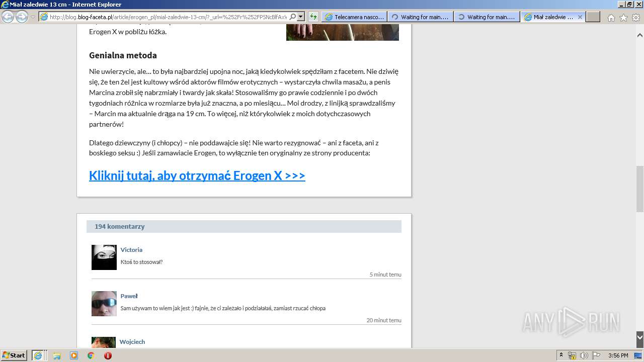Viewport: 644px width, 362px height.
Task: Click Victoria's avatar image
Action: pos(104,257)
